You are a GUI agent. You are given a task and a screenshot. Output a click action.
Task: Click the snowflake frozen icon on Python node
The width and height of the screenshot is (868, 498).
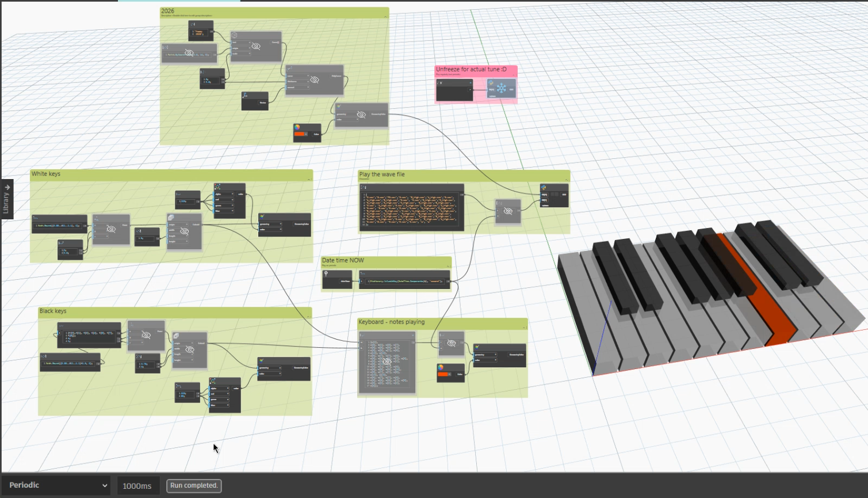click(x=502, y=89)
